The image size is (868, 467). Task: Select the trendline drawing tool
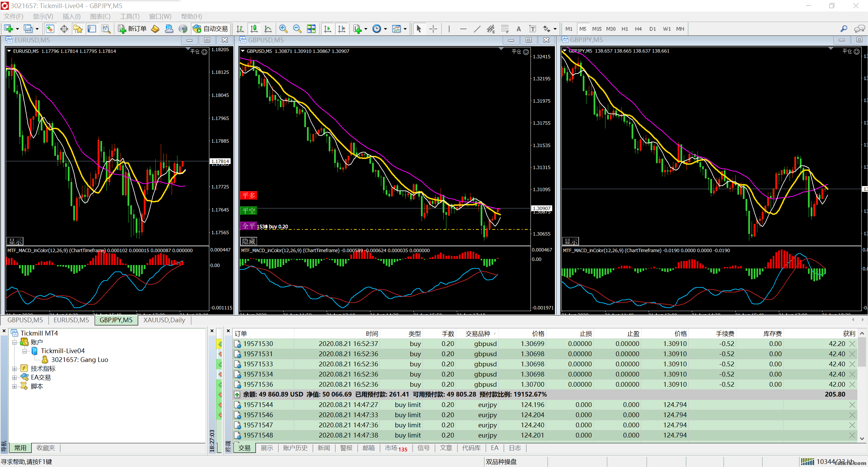[x=477, y=29]
